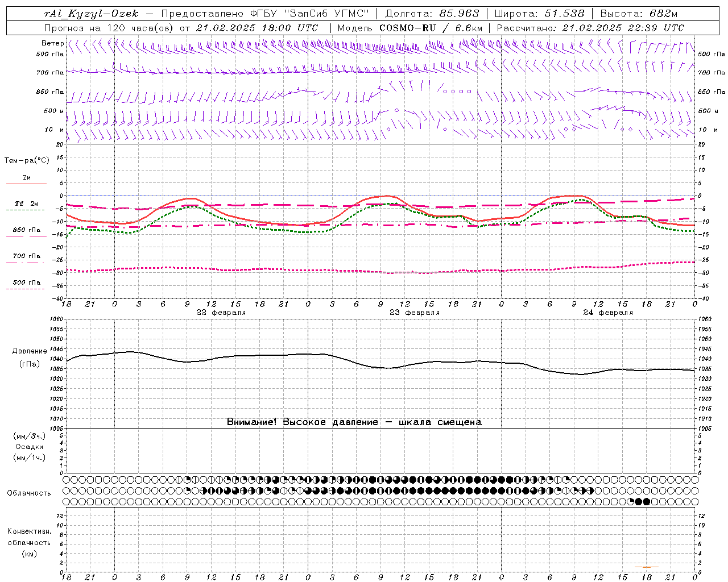Click the 'Тем-ра(°C)' temperature axis label
This screenshot has height=582, width=728.
tap(27, 161)
